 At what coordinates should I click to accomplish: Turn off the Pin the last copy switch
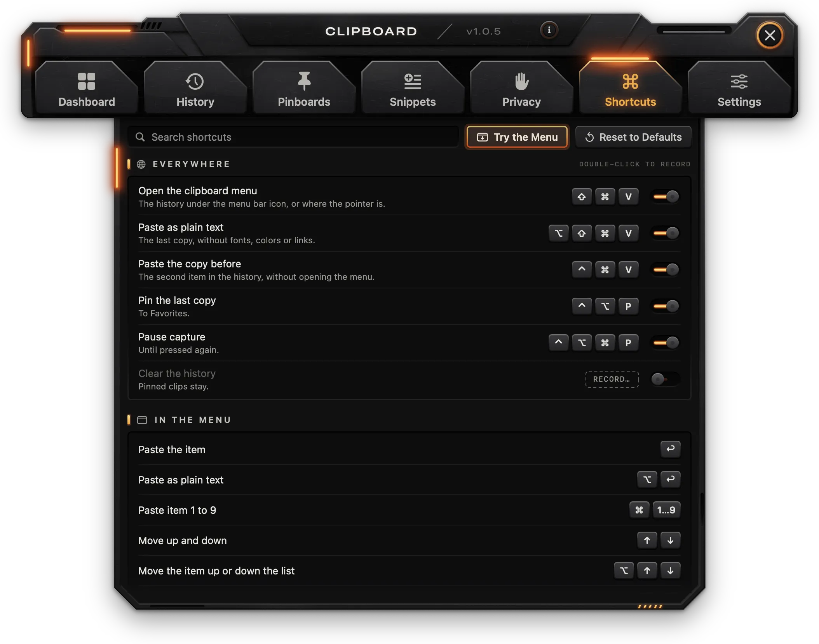[666, 306]
